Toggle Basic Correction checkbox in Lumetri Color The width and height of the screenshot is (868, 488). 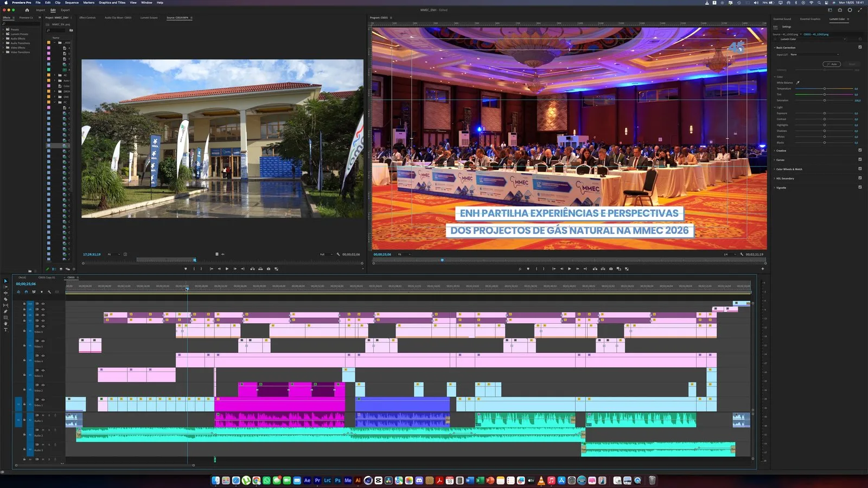coord(860,47)
